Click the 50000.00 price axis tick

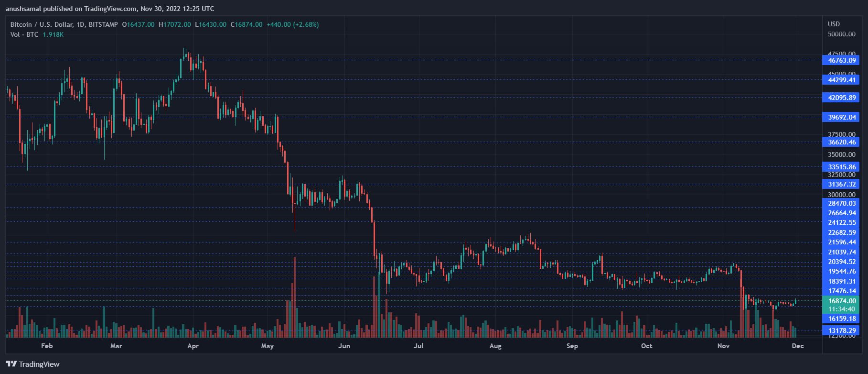point(842,34)
